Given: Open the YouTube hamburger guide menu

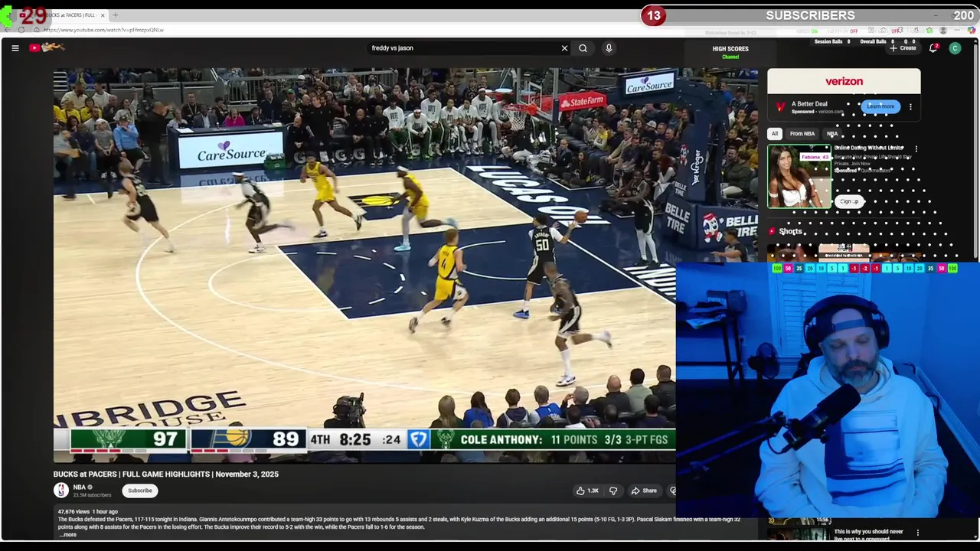Looking at the screenshot, I should (x=15, y=48).
